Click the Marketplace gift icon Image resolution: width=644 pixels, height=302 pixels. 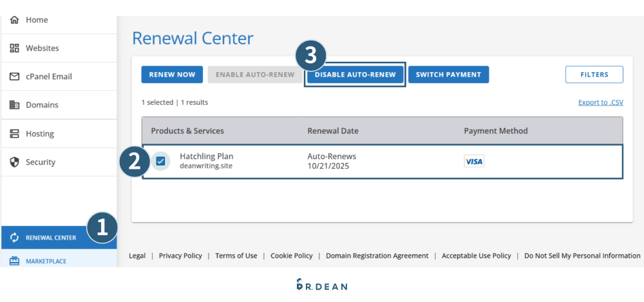click(x=14, y=261)
